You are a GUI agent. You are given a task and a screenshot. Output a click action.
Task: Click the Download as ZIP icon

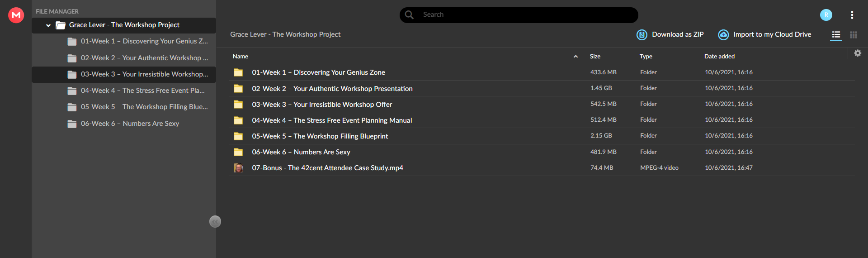(x=642, y=35)
